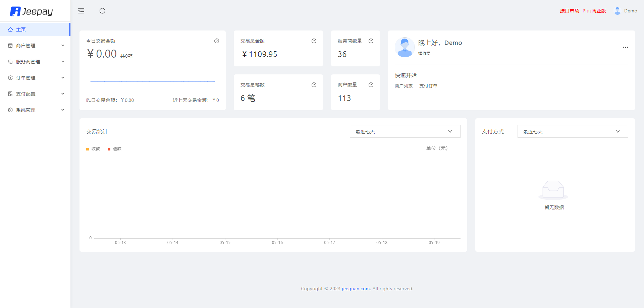The width and height of the screenshot is (644, 308).
Task: Expand the 商户管理 sidebar menu
Action: point(35,46)
